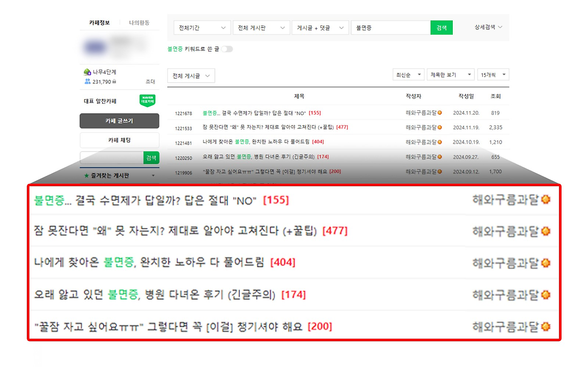588x367 pixels.
Task: Click the [200] comment count
Action: point(336,171)
